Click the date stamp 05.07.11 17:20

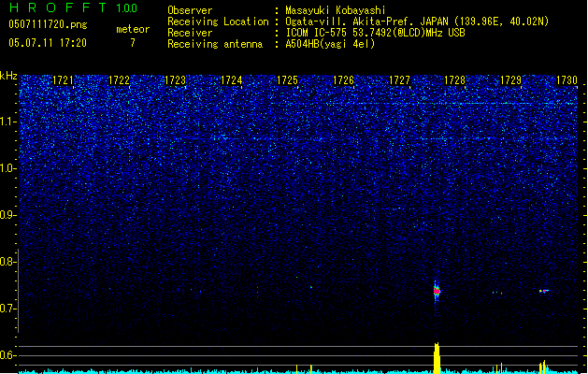coord(48,43)
